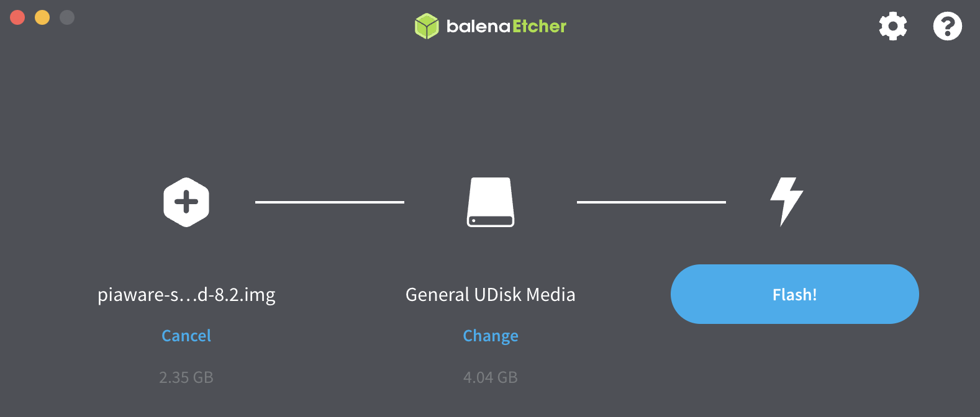980x417 pixels.
Task: Click the line between drive and flash
Action: point(651,202)
